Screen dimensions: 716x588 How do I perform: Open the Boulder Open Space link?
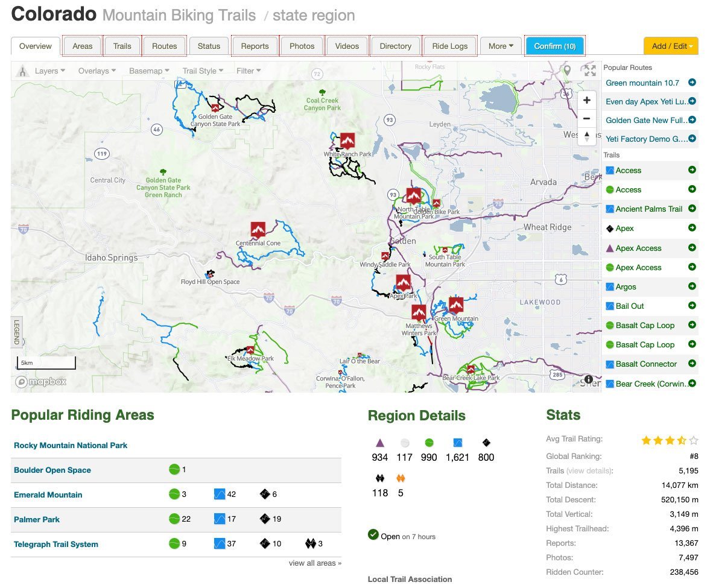click(52, 470)
